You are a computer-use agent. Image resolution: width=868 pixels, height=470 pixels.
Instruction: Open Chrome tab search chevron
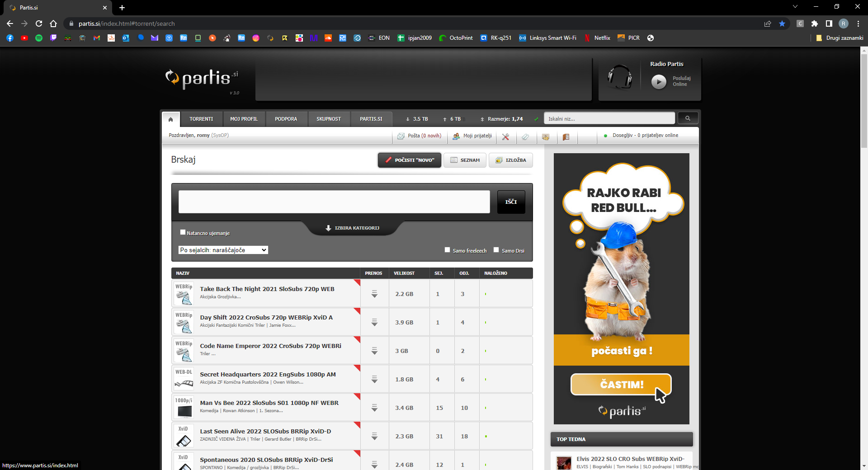click(x=795, y=7)
